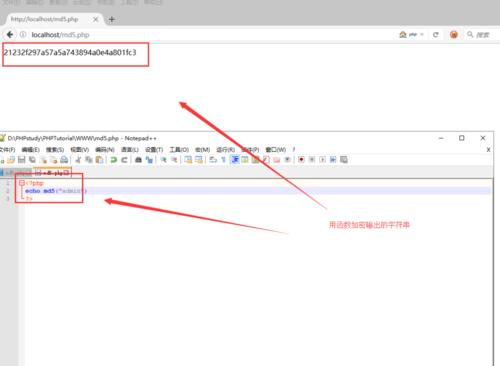This screenshot has width=500, height=366.
Task: Save the file with the Save toolbar icon
Action: point(22,160)
